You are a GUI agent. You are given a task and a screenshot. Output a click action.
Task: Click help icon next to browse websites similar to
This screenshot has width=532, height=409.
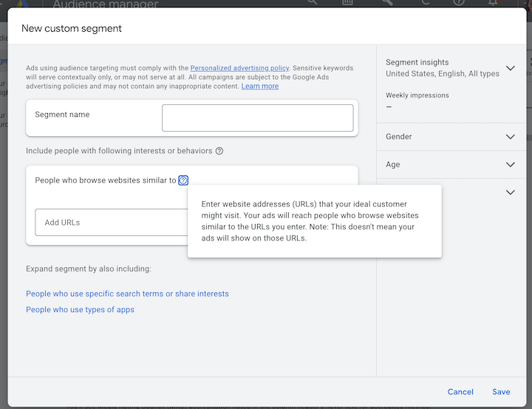click(183, 180)
